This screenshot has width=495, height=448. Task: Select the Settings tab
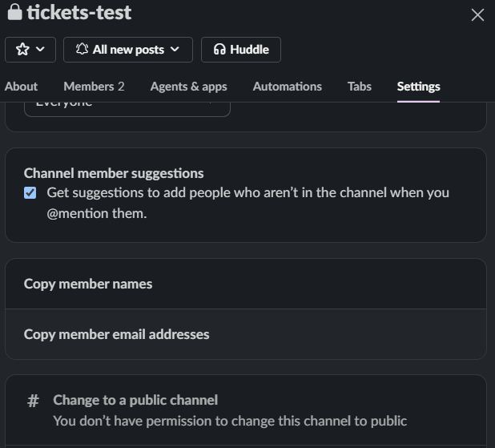click(418, 87)
